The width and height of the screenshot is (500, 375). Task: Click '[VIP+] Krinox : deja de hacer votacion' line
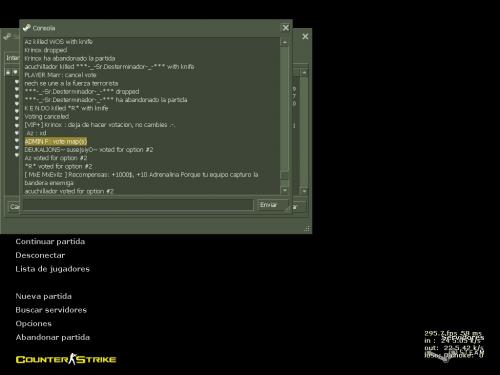coord(100,125)
